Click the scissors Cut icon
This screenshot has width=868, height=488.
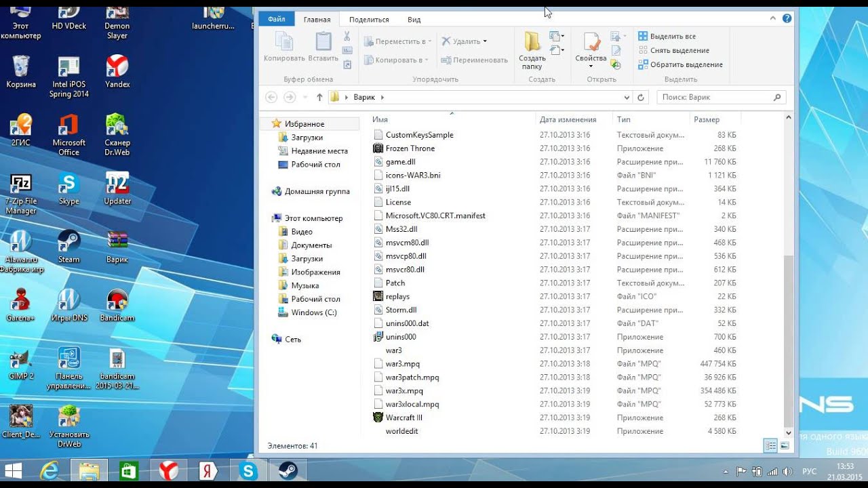tap(347, 36)
